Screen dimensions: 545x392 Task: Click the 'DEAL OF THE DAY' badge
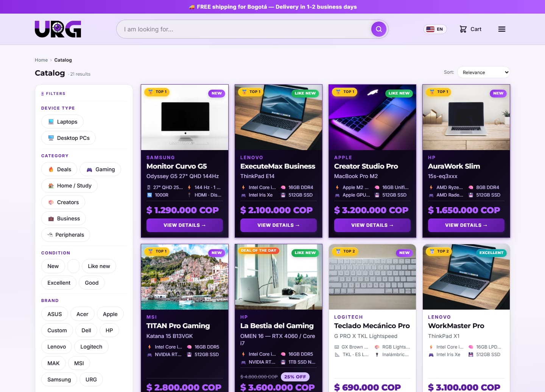[259, 251]
